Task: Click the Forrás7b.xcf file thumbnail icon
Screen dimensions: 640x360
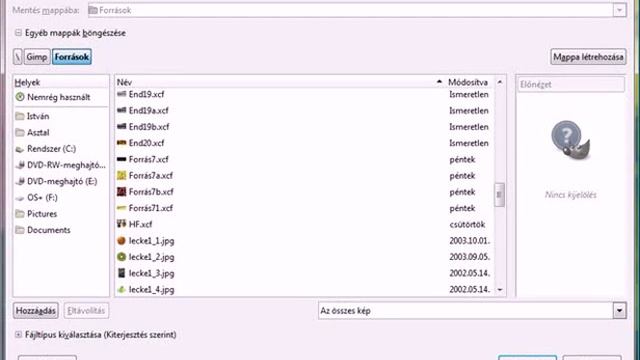Action: click(x=121, y=191)
